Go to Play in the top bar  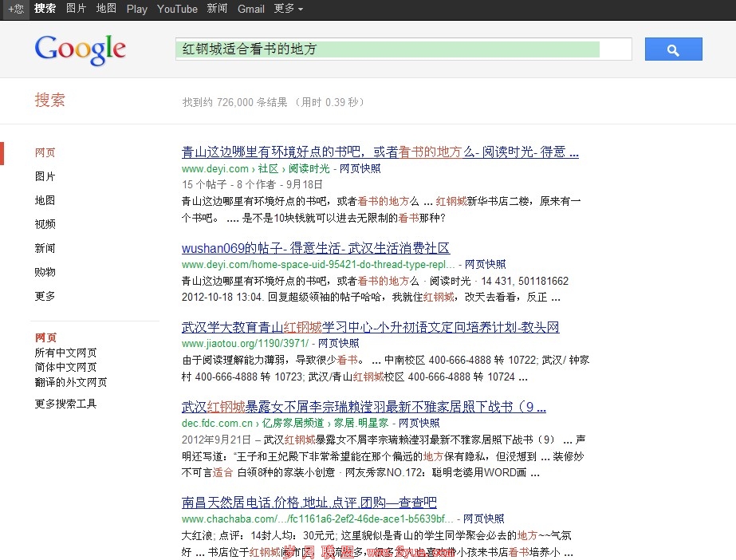point(136,9)
